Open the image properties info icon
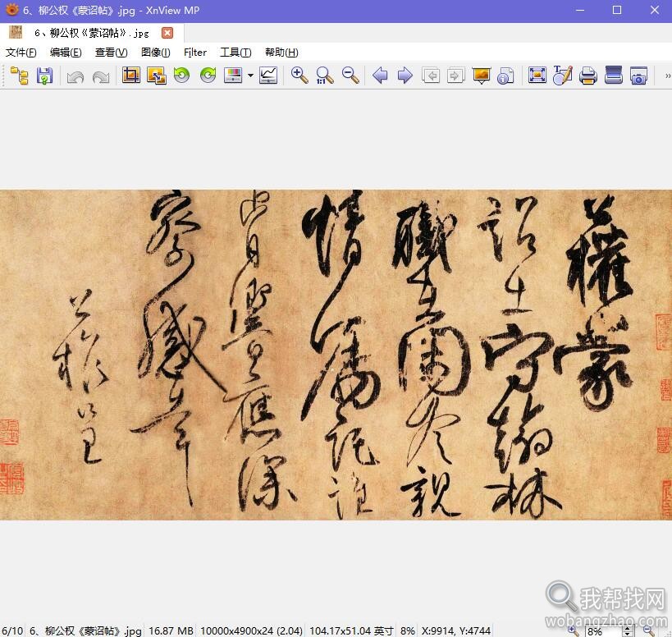The height and width of the screenshot is (637, 672). [505, 76]
